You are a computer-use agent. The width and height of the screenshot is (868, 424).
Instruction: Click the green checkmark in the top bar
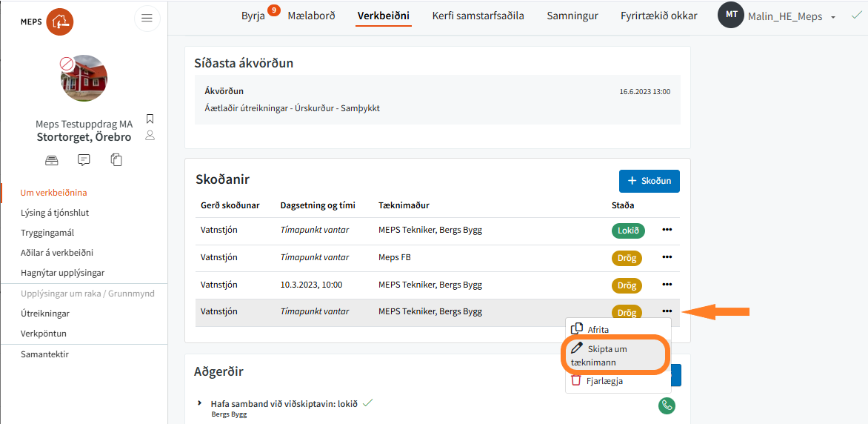pyautogui.click(x=856, y=16)
